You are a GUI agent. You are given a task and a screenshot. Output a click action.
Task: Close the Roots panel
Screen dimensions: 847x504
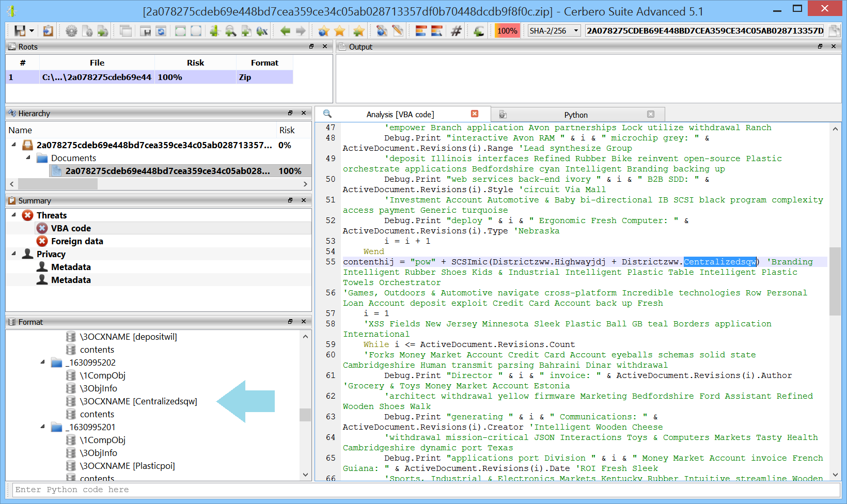click(x=325, y=46)
